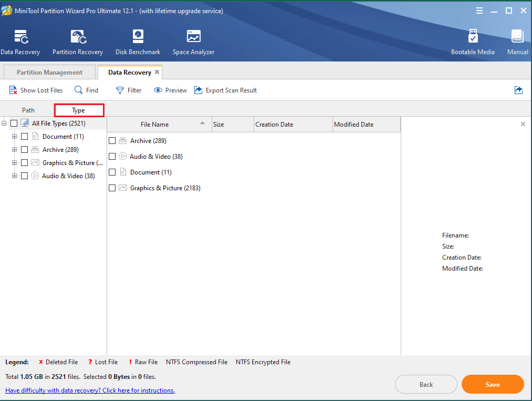Click the Filter funnel icon
532x401 pixels.
[120, 90]
